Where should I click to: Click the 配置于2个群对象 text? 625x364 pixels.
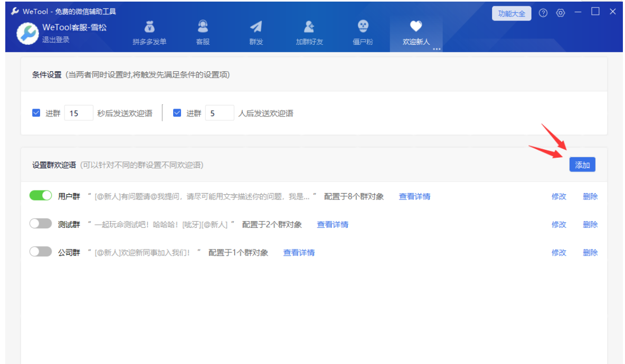(x=272, y=225)
